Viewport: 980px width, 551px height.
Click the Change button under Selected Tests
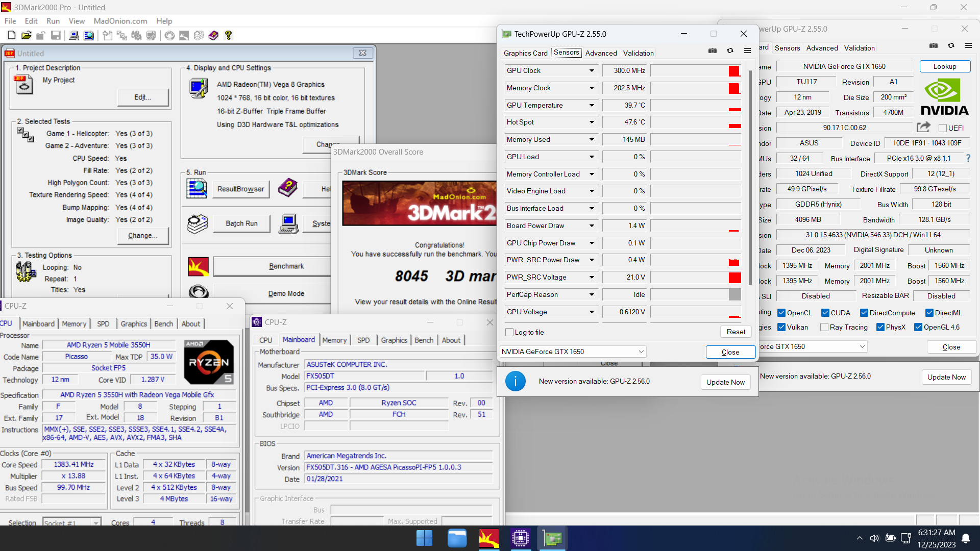click(142, 235)
